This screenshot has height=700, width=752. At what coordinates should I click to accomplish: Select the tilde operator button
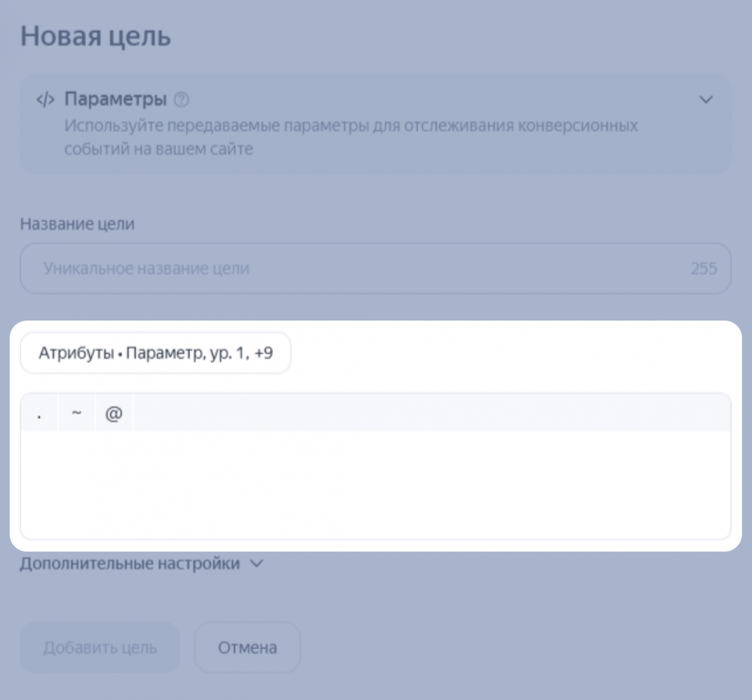[x=76, y=413]
